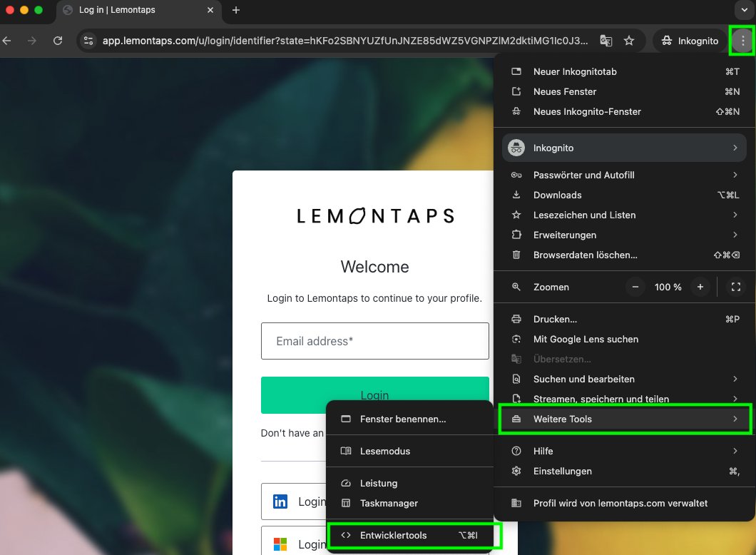756x555 pixels.
Task: Click the green Login button
Action: click(x=374, y=395)
